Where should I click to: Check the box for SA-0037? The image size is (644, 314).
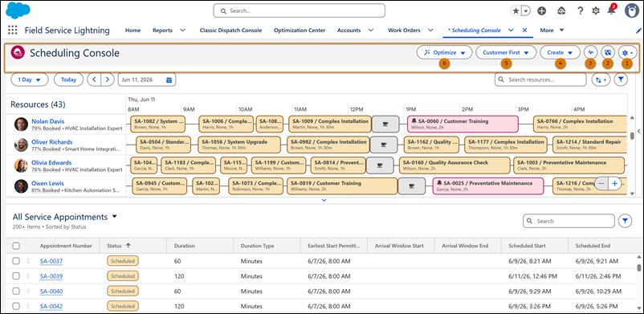[x=16, y=261]
